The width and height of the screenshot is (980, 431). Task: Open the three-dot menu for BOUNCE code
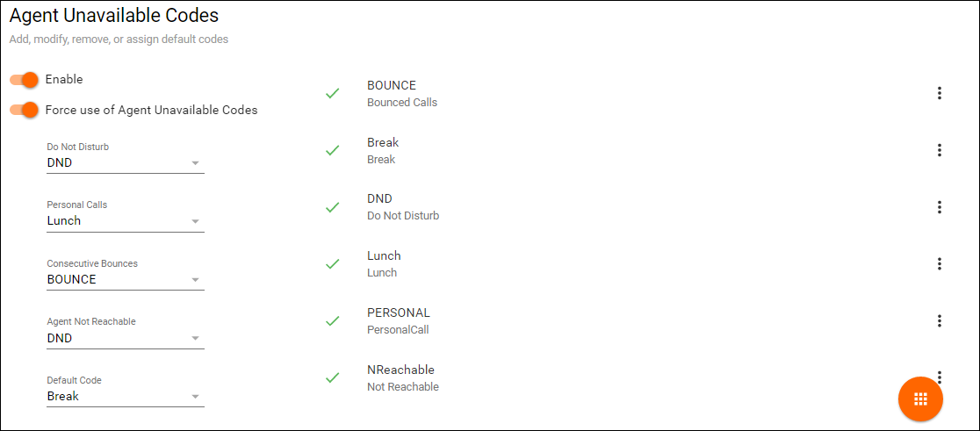(x=939, y=93)
